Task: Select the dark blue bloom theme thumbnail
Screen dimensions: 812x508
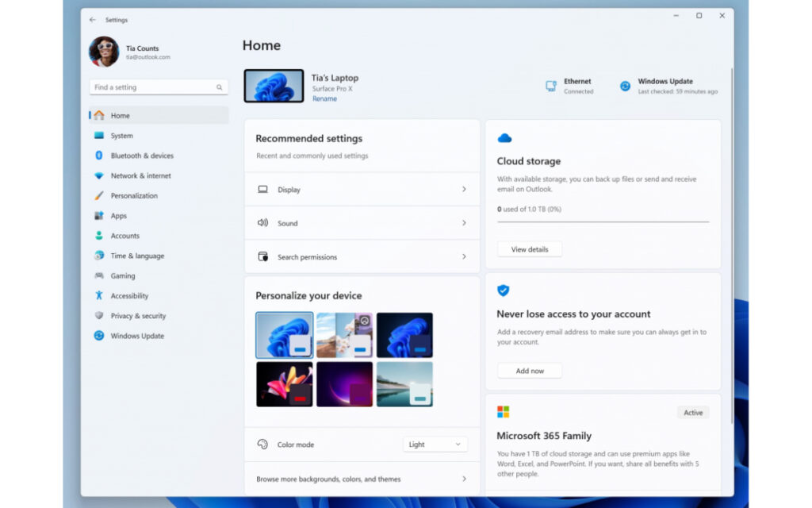Action: tap(404, 335)
